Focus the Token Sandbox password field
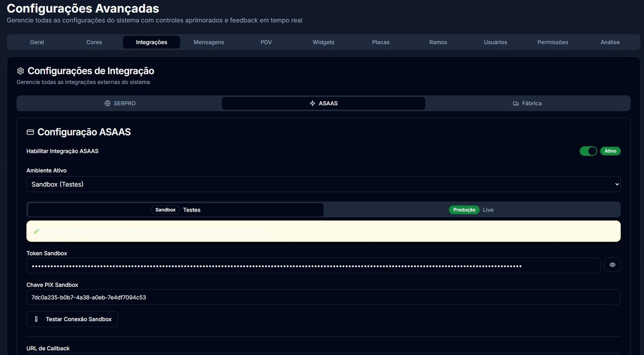The height and width of the screenshot is (355, 644). tap(313, 266)
